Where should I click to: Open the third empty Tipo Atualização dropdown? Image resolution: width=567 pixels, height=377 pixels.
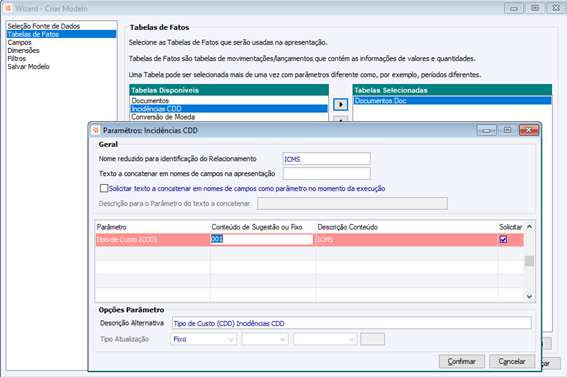[x=325, y=339]
